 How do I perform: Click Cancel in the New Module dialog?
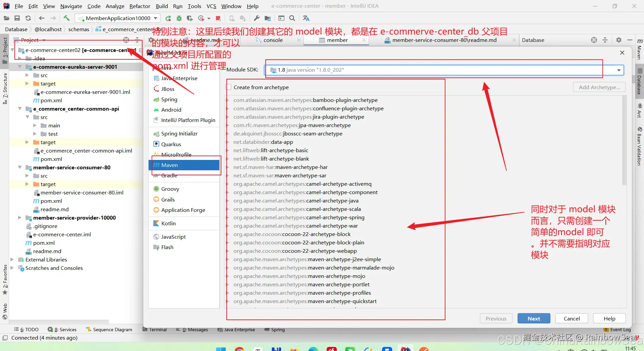tap(572, 318)
